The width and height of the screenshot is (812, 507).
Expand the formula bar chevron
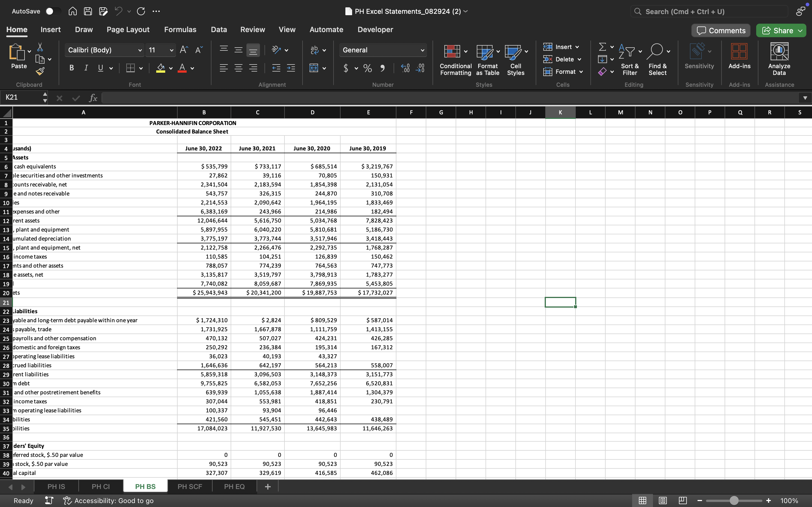point(805,98)
